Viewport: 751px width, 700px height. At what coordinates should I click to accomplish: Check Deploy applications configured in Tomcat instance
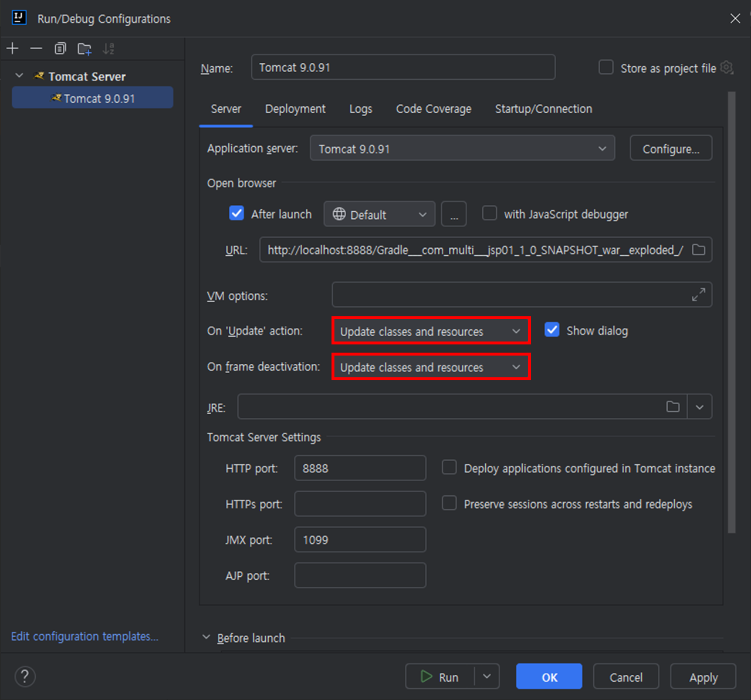[449, 467]
